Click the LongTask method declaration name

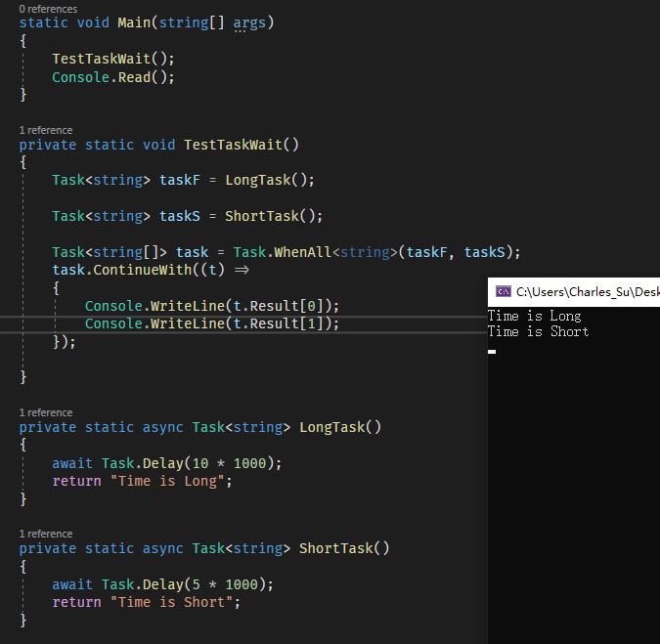(x=332, y=427)
